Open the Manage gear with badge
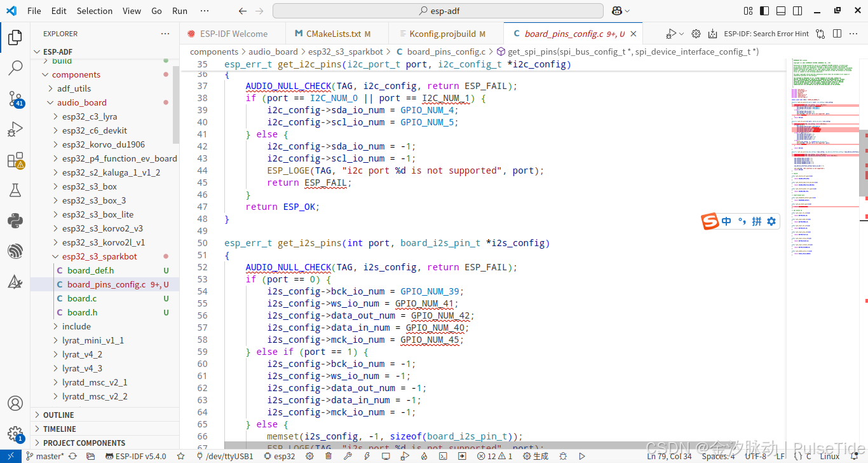The width and height of the screenshot is (868, 463). tap(15, 434)
